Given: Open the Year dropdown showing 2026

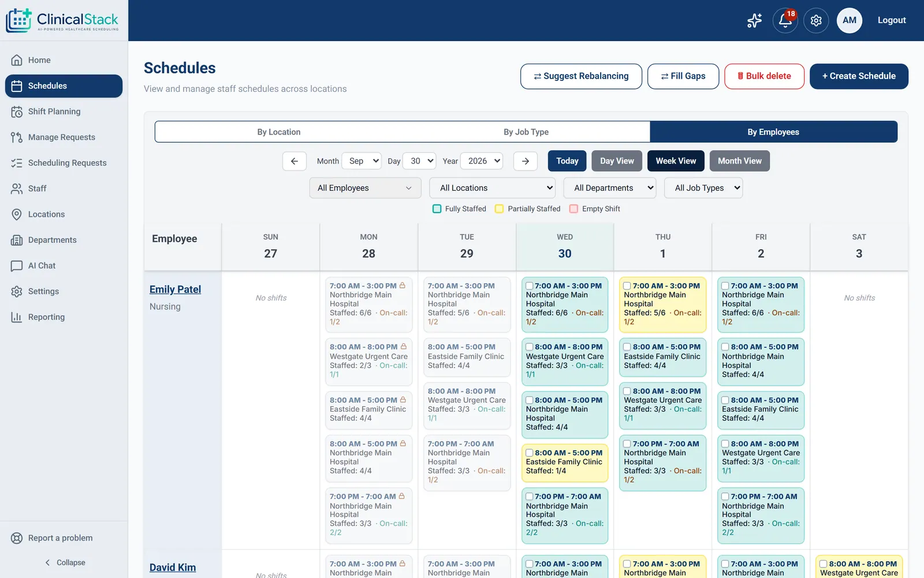Looking at the screenshot, I should pyautogui.click(x=482, y=161).
